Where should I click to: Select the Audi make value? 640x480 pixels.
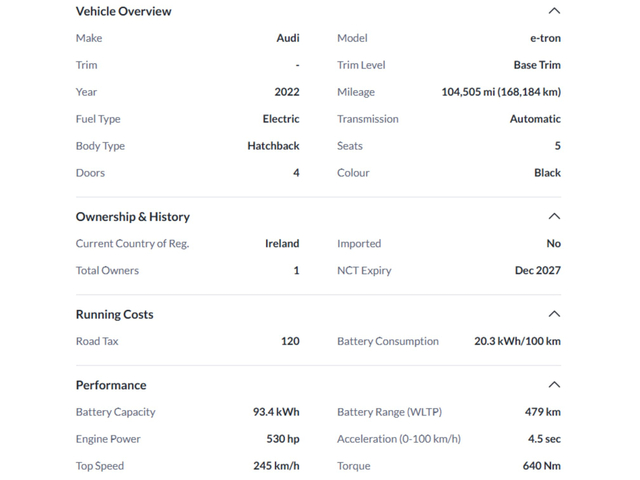(288, 38)
